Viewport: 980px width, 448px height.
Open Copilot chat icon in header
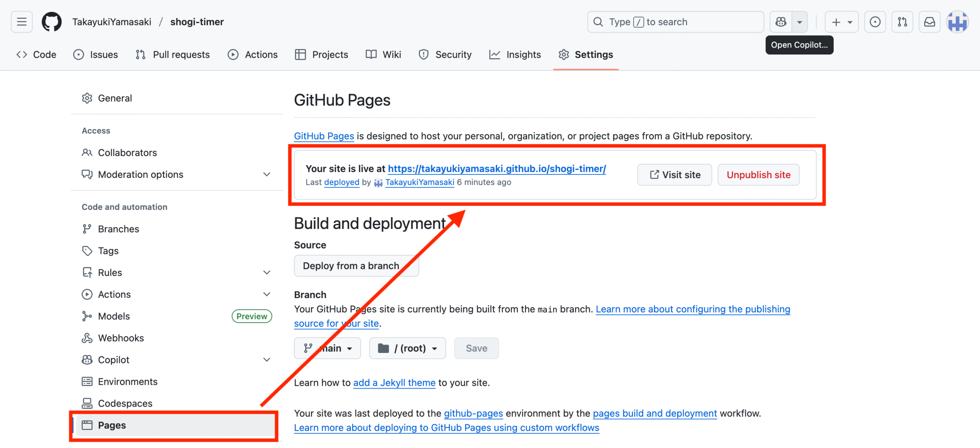tap(781, 22)
